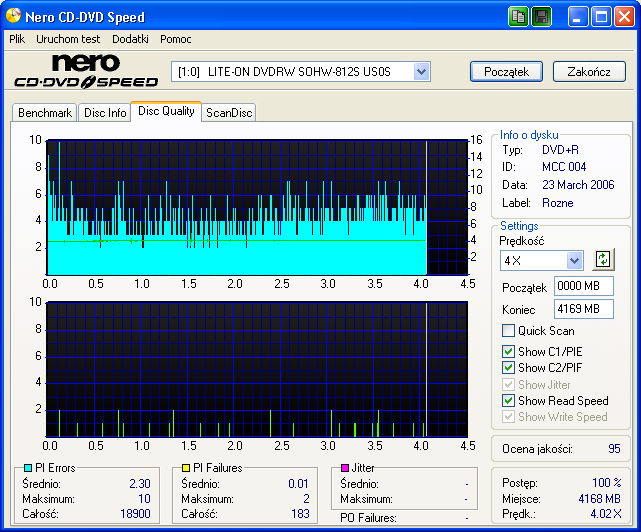Click the Nero disc icon in title bar

pos(13,16)
